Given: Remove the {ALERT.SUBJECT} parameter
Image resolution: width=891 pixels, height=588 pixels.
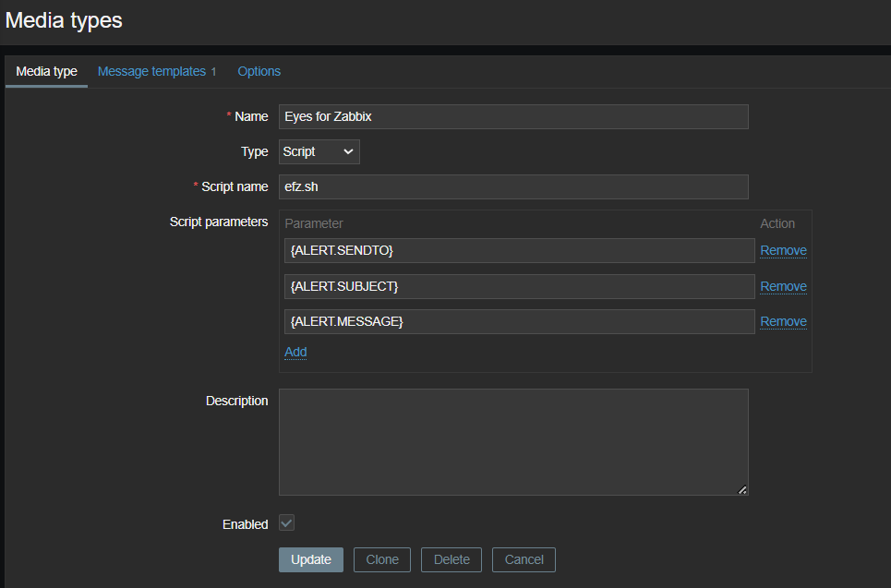Looking at the screenshot, I should pos(783,286).
